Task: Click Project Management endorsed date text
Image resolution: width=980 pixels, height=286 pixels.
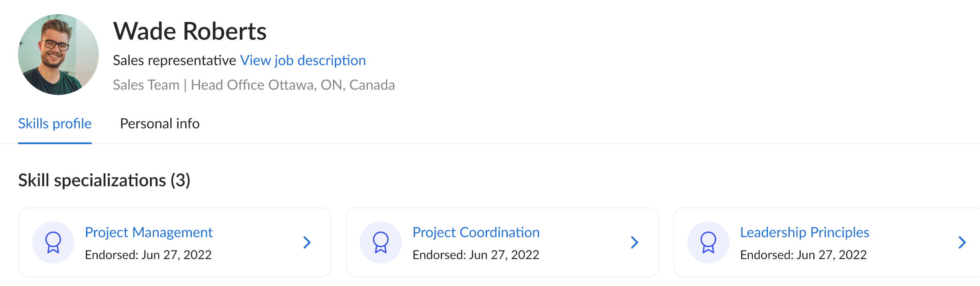Action: tap(148, 254)
